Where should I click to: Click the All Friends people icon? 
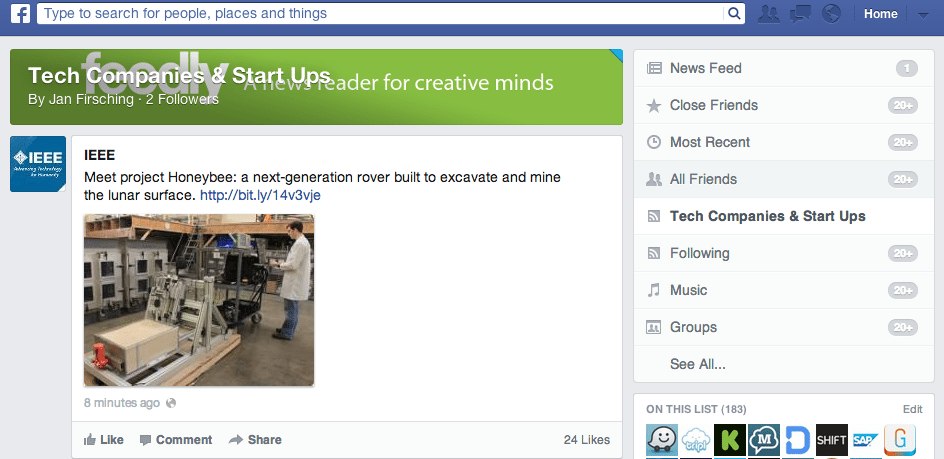(x=654, y=179)
